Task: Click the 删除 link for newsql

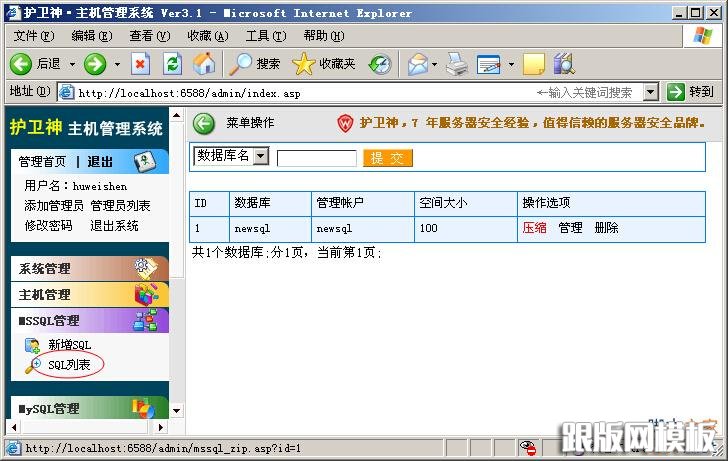Action: pyautogui.click(x=606, y=228)
